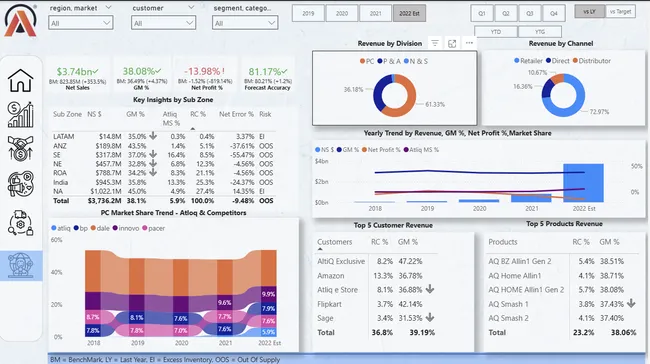Toggle the YTD period button
Image resolution: width=650 pixels, height=364 pixels.
coord(496,32)
